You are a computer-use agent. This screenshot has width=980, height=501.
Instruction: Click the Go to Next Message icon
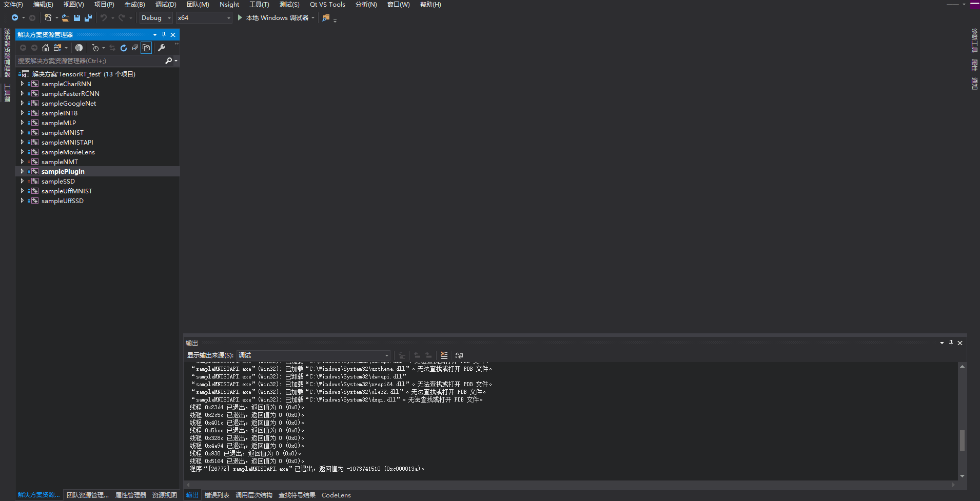click(428, 355)
